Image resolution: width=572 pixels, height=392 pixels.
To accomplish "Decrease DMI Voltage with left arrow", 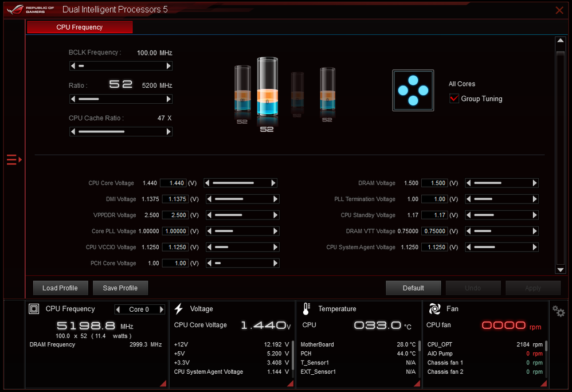I will coord(209,199).
